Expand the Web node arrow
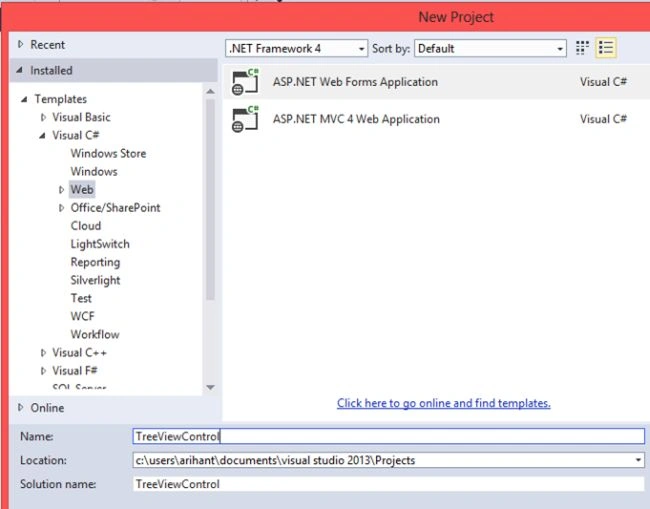This screenshot has width=650, height=509. click(61, 190)
